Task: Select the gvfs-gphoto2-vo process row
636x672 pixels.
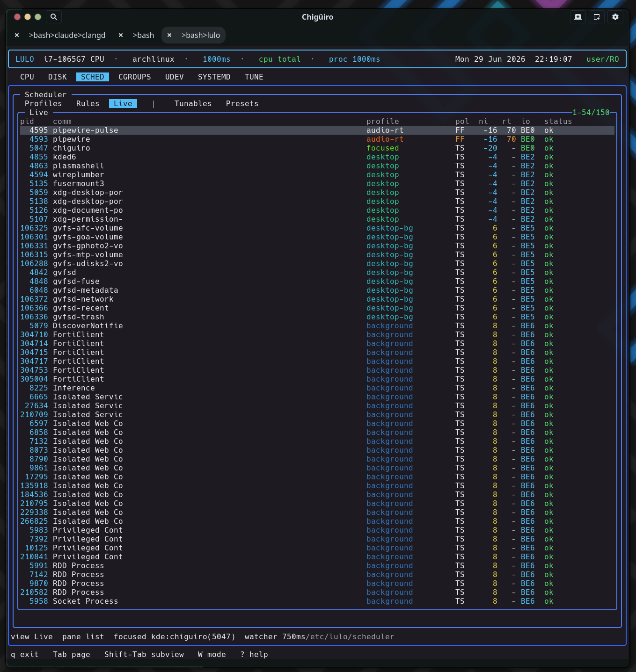Action: [317, 246]
